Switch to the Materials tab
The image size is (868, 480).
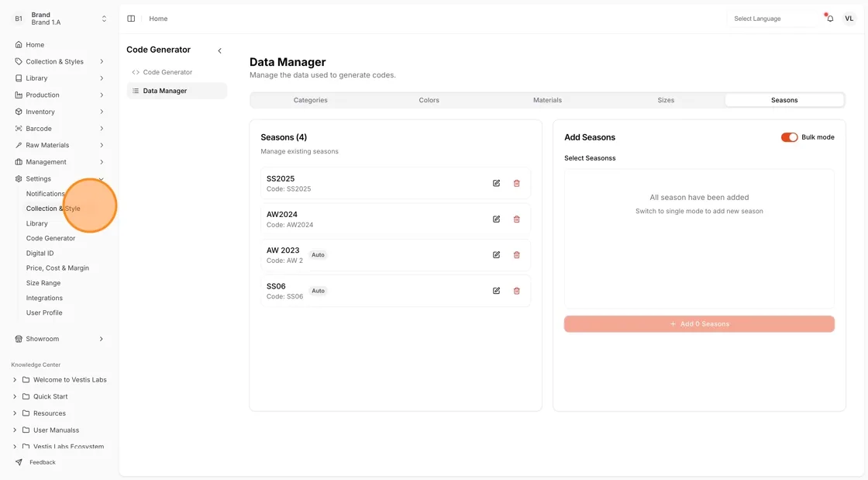[x=547, y=100]
